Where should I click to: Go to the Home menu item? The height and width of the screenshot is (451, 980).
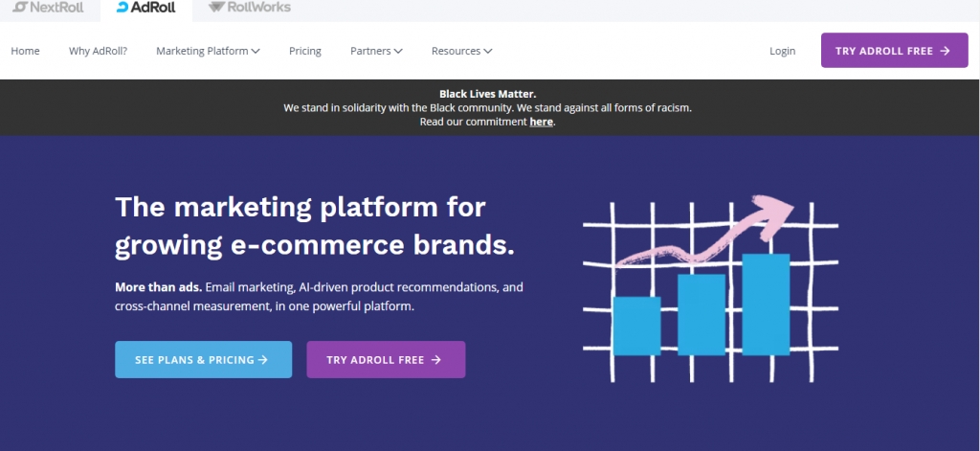click(25, 51)
